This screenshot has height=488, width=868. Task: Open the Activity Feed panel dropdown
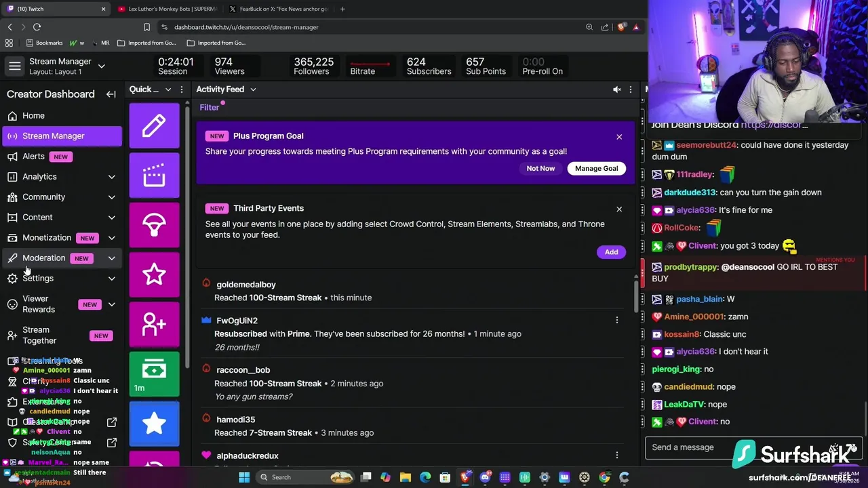click(252, 89)
